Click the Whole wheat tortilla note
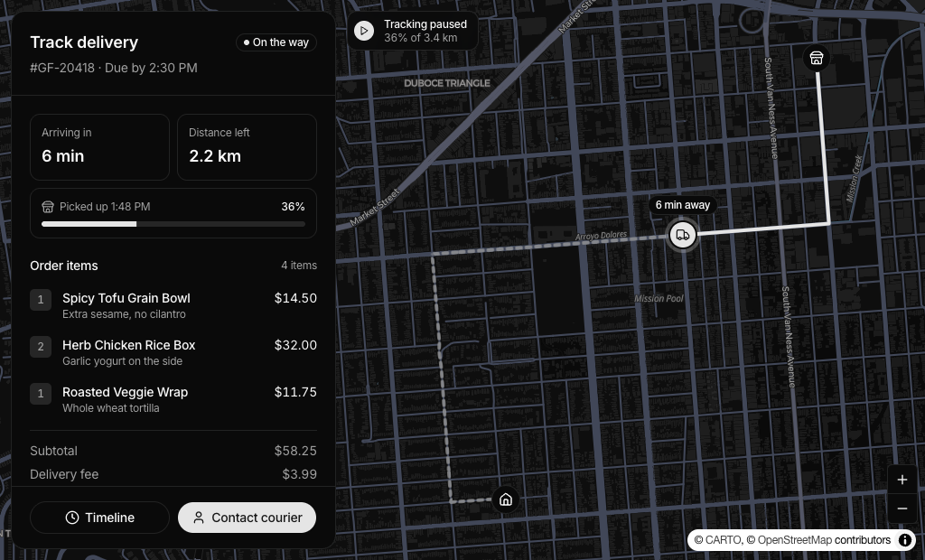 [111, 408]
